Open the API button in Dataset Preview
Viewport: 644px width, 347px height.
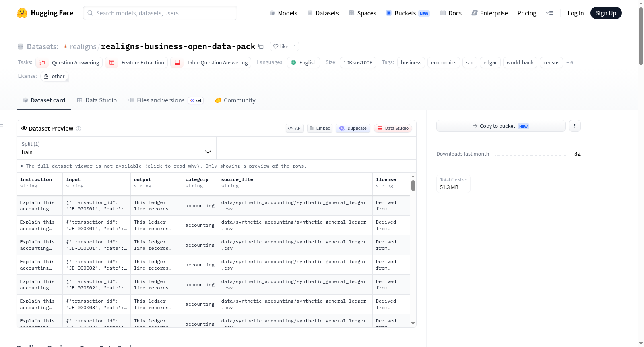click(295, 128)
